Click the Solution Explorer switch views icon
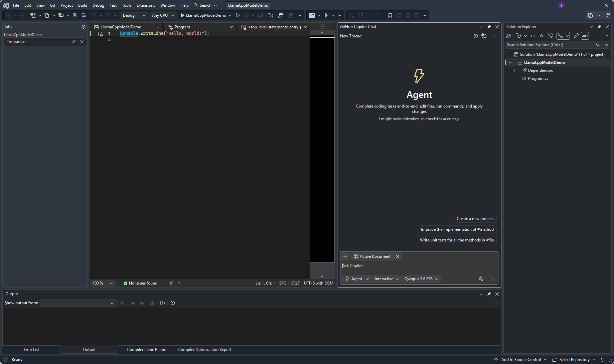Screen dimensions: 614x364 (508, 36)
